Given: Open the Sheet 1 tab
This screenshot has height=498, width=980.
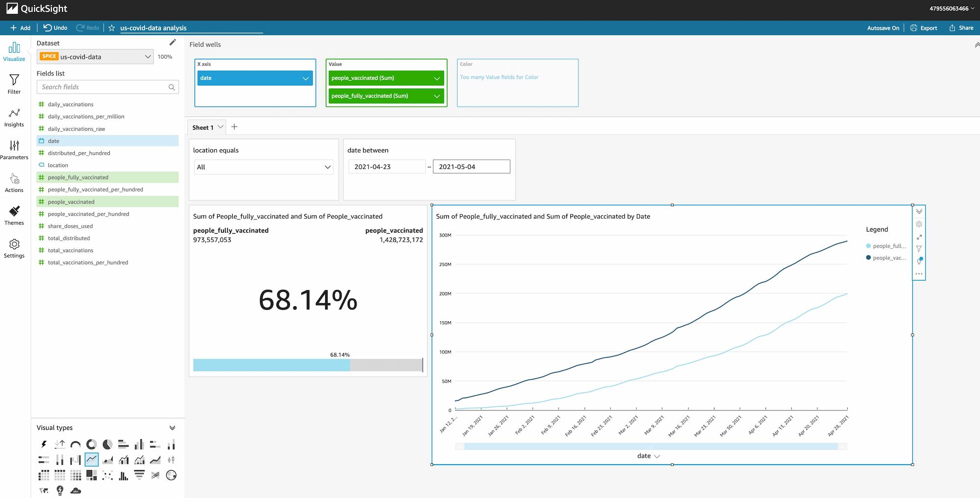Looking at the screenshot, I should point(202,127).
